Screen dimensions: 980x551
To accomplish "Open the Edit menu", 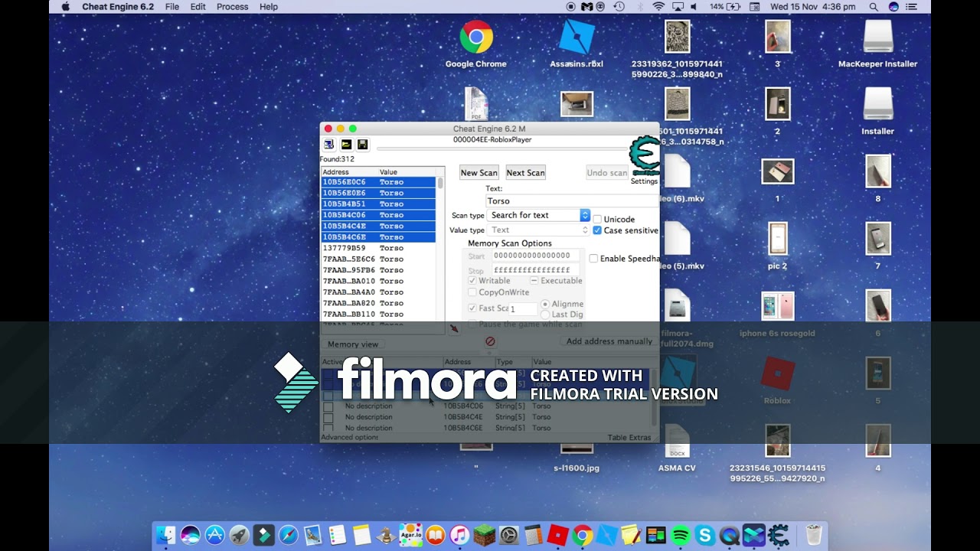I will pos(198,6).
